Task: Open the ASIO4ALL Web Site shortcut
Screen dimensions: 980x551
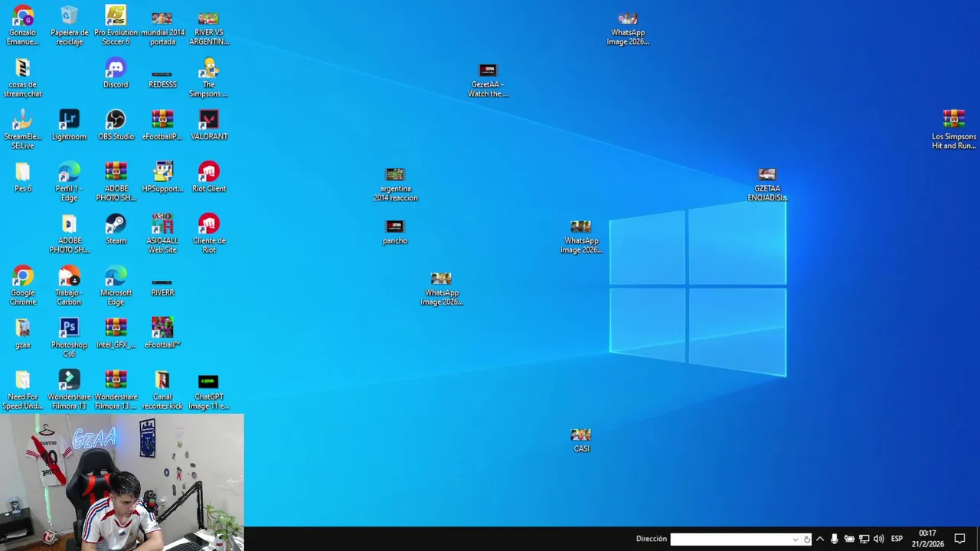Action: tap(162, 233)
